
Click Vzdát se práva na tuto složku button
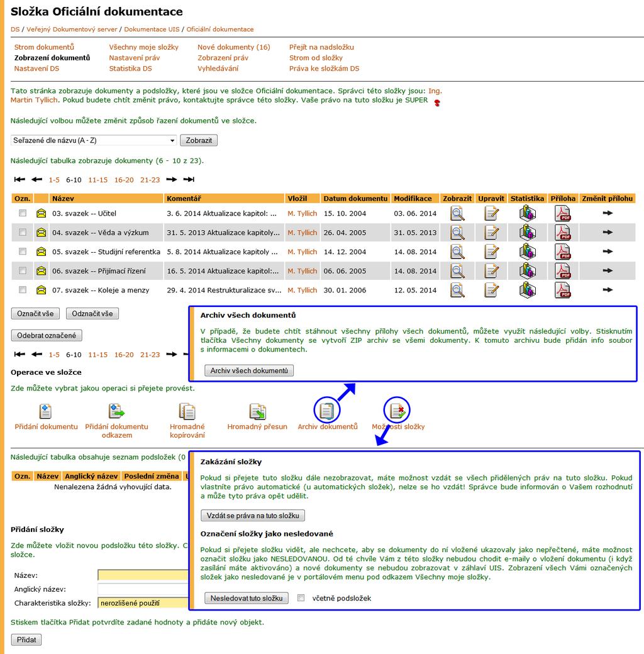click(x=253, y=516)
